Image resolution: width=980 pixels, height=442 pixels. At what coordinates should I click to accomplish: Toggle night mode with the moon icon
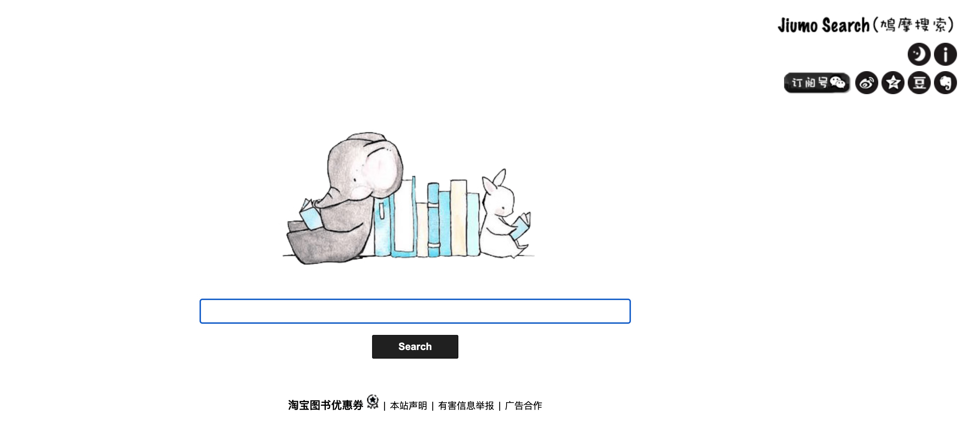(919, 54)
